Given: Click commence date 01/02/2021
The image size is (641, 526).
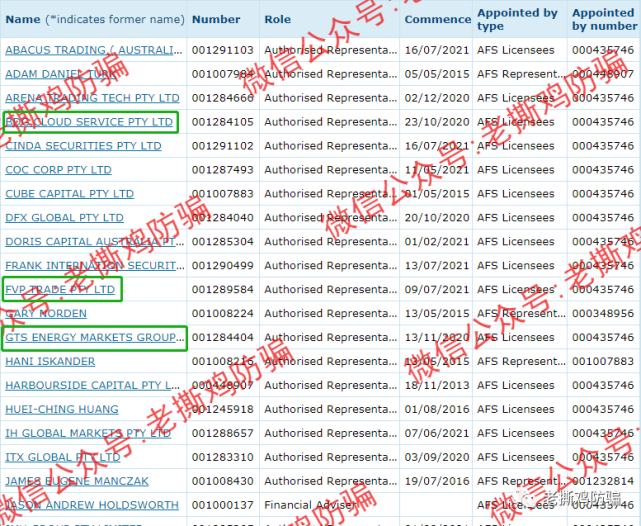Looking at the screenshot, I should [x=437, y=242].
